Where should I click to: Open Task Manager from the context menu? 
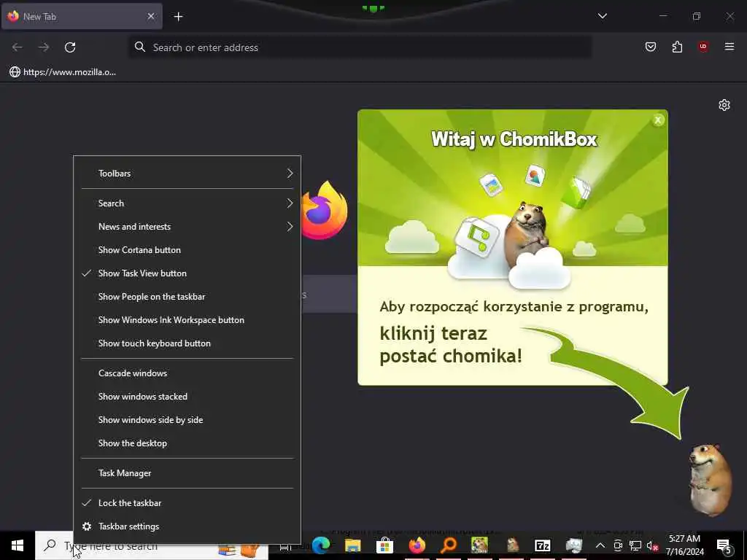point(187,473)
